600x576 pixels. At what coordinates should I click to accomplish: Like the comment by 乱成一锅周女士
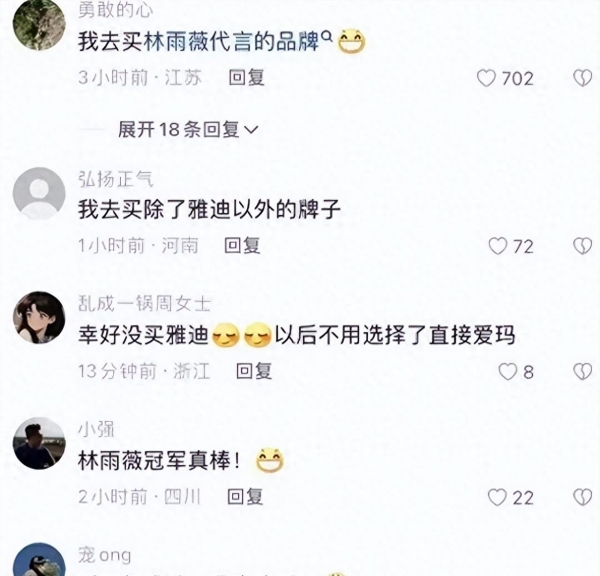click(508, 372)
